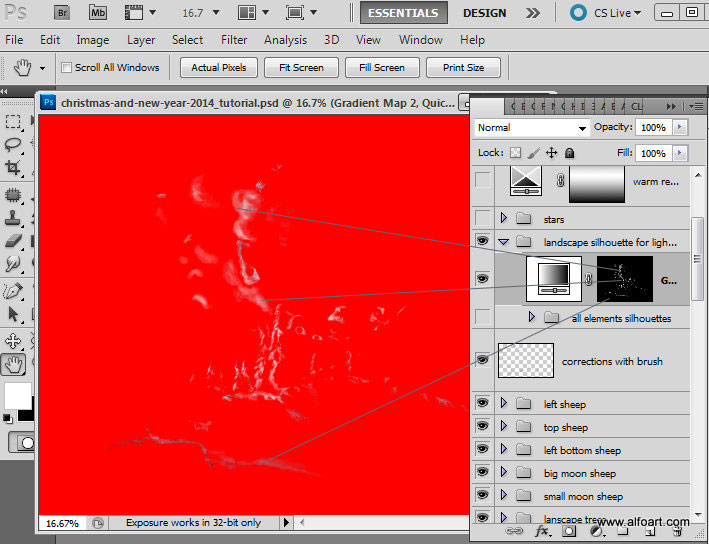
Task: Select the Clone Stamp tool
Action: click(13, 217)
